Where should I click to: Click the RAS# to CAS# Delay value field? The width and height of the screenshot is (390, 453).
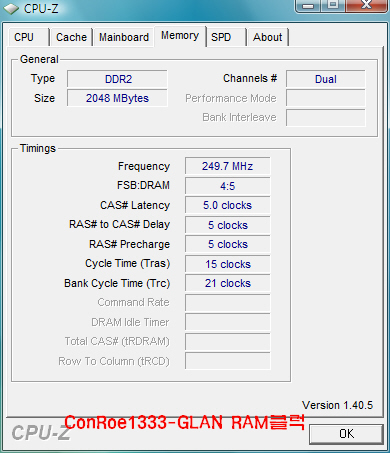click(228, 225)
